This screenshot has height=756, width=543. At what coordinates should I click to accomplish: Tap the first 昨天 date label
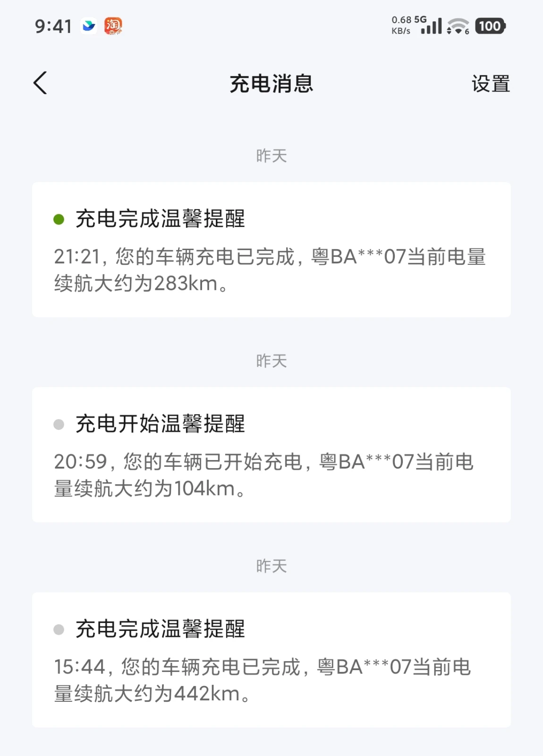tap(271, 156)
